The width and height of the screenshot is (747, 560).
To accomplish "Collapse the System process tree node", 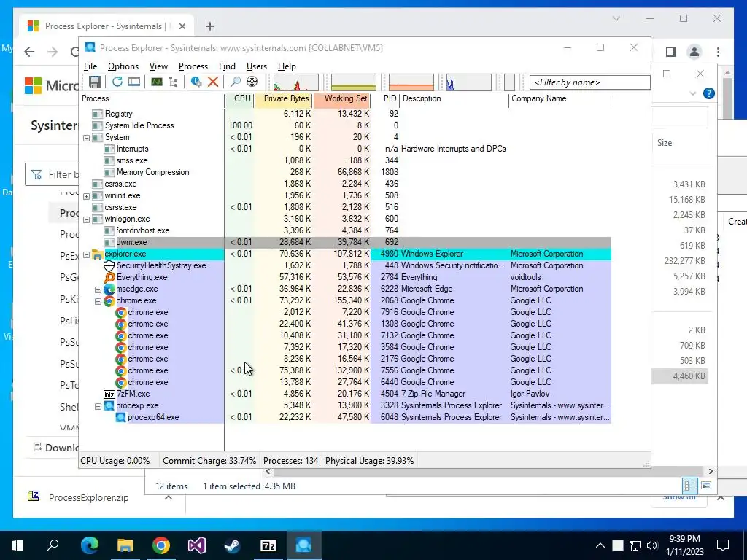I will 86,138.
